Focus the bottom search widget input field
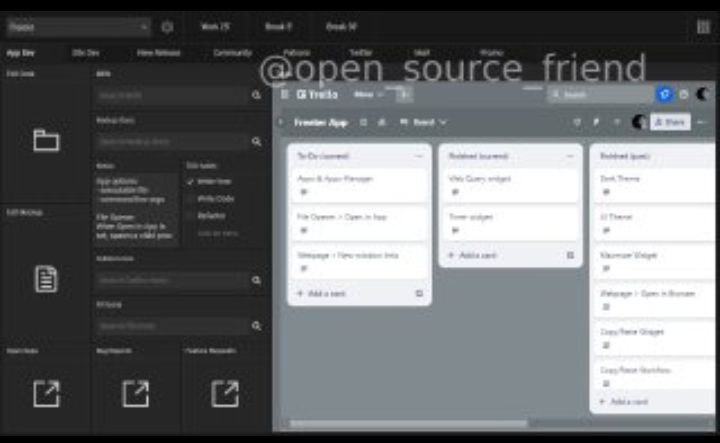The height and width of the screenshot is (443, 720). (x=171, y=326)
